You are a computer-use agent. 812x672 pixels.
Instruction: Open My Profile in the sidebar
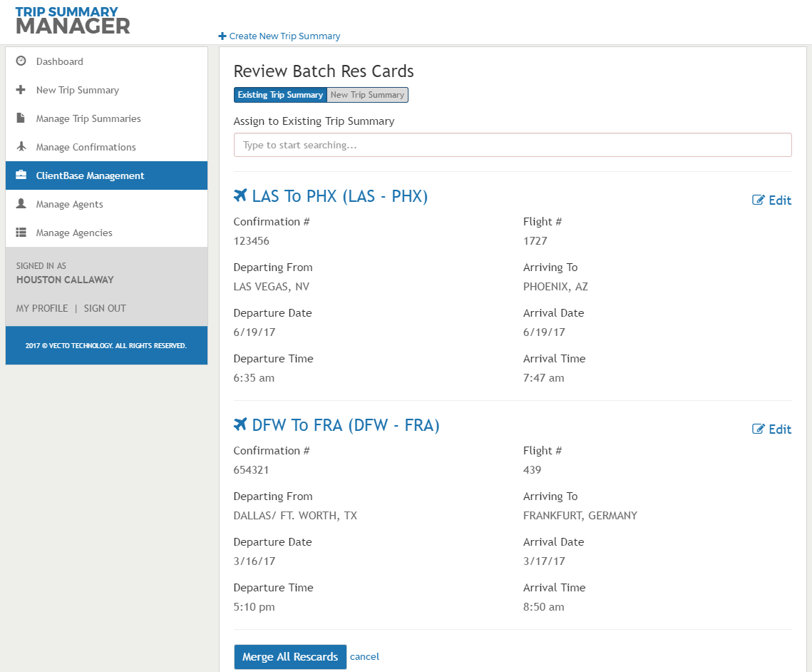pos(42,308)
